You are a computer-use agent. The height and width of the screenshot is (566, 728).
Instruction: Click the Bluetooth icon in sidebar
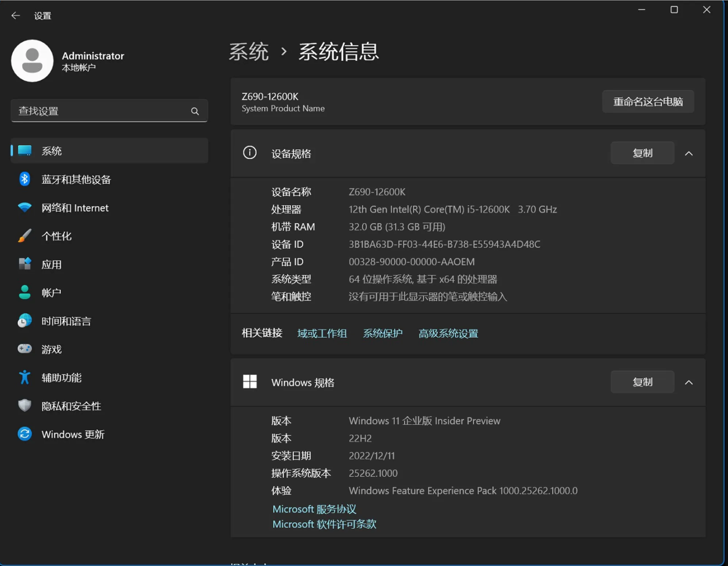(25, 179)
